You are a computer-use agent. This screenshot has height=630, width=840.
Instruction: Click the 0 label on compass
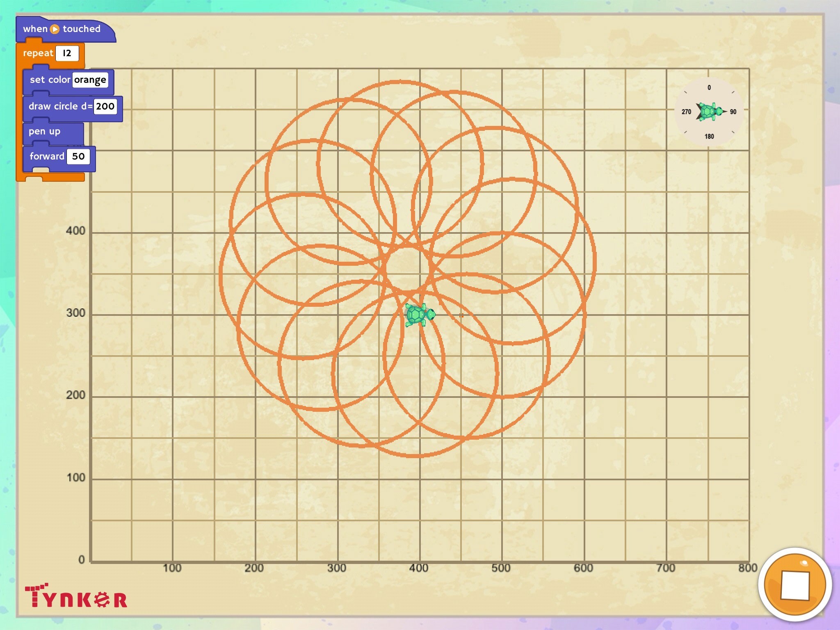point(709,87)
